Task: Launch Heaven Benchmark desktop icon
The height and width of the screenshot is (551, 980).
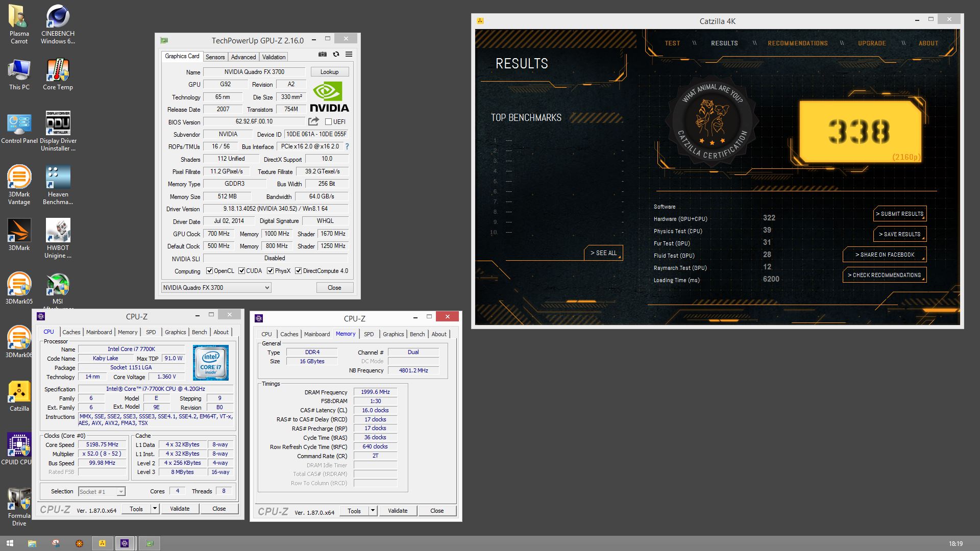Action: pos(58,185)
